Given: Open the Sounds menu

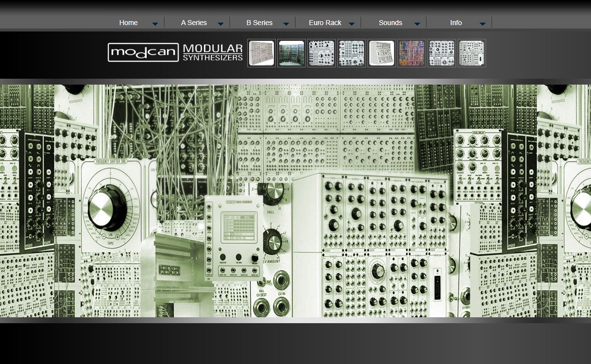Looking at the screenshot, I should pyautogui.click(x=391, y=23).
